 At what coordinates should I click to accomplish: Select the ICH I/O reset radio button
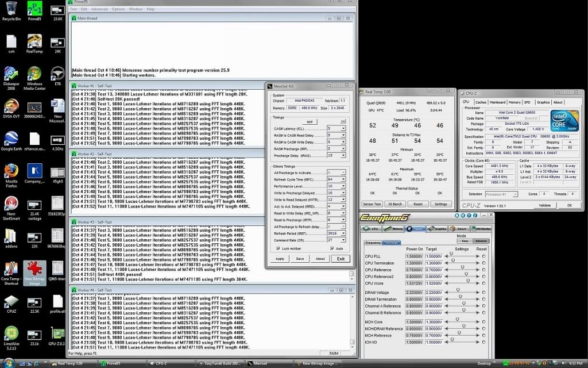point(483,342)
